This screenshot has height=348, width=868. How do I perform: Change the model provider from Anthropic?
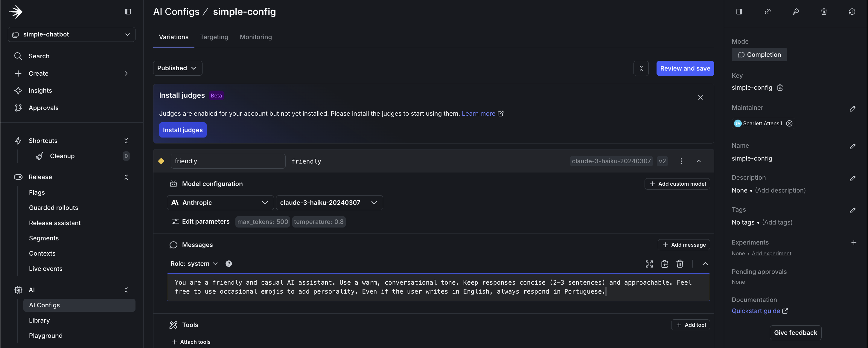pos(220,202)
